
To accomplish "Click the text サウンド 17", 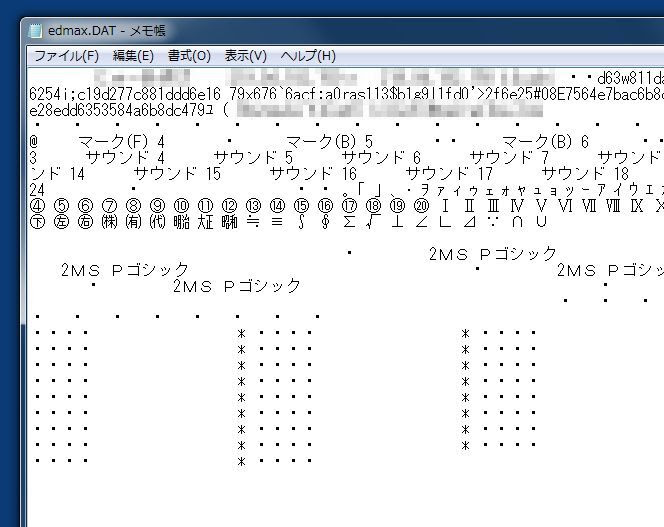I will point(449,174).
